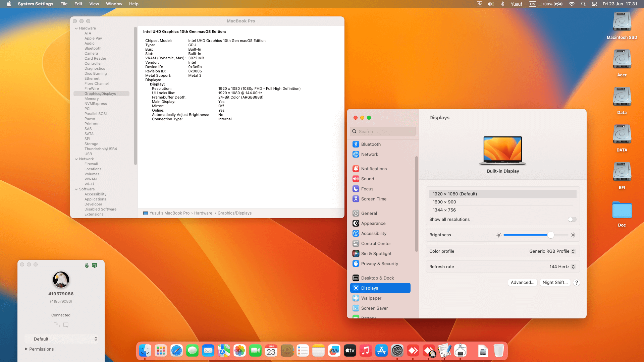Collapse the Network section in System Information
The width and height of the screenshot is (644, 362).
76,159
